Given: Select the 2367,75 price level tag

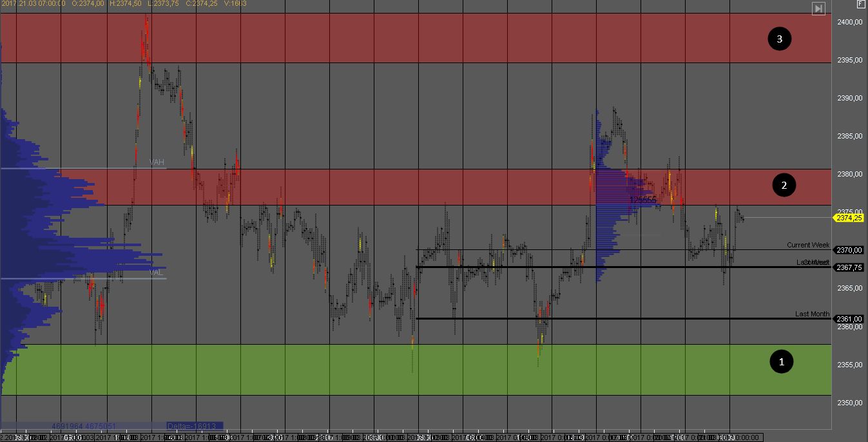Looking at the screenshot, I should point(849,267).
